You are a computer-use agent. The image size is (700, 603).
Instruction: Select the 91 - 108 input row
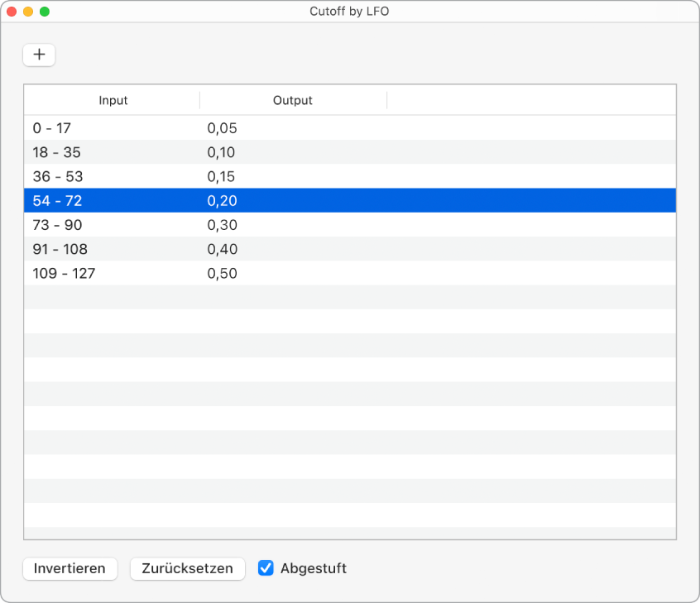click(60, 249)
